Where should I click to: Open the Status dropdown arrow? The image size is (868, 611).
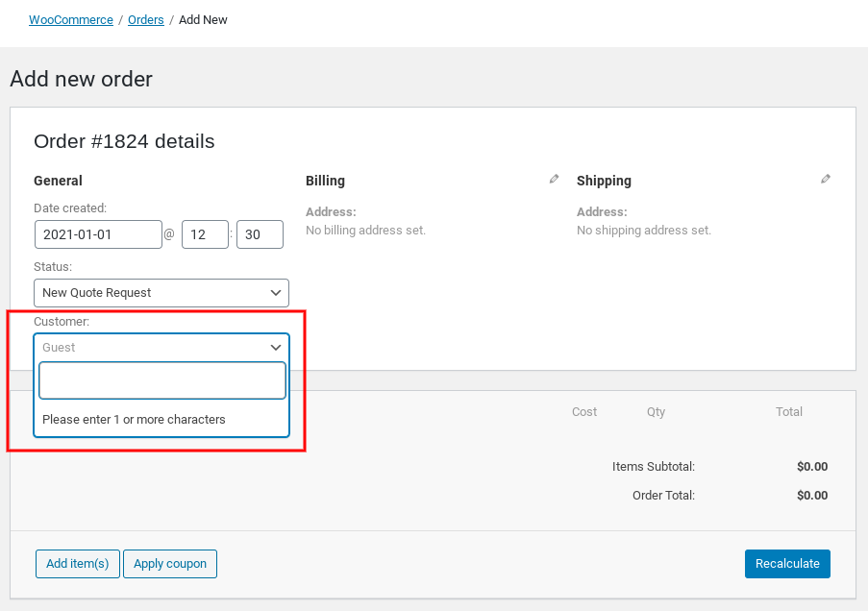(x=275, y=293)
